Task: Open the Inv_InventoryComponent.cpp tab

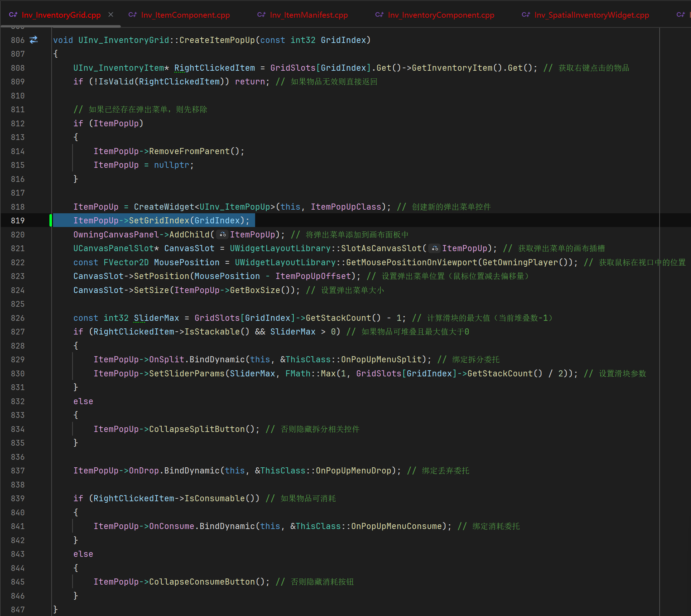Action: pos(441,15)
